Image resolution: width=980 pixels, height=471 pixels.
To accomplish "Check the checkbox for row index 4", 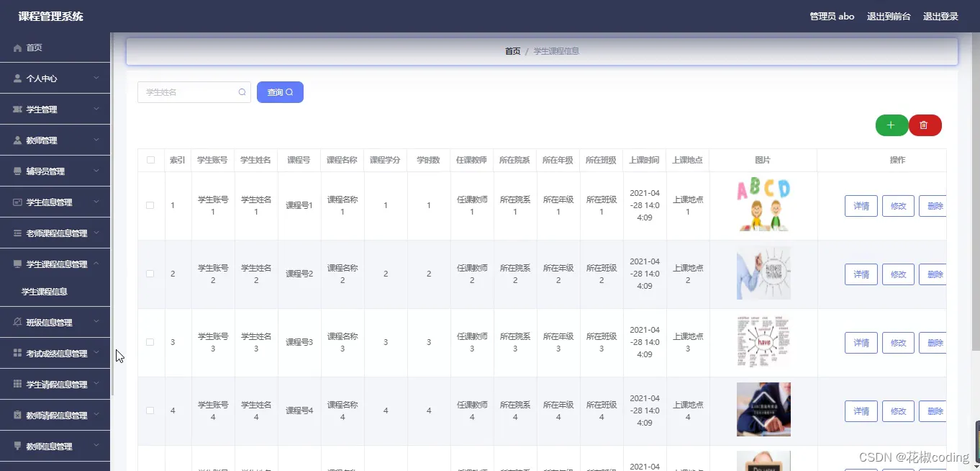I will (150, 411).
